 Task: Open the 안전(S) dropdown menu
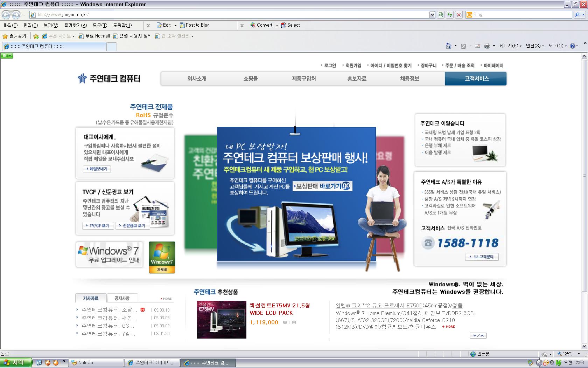point(535,46)
